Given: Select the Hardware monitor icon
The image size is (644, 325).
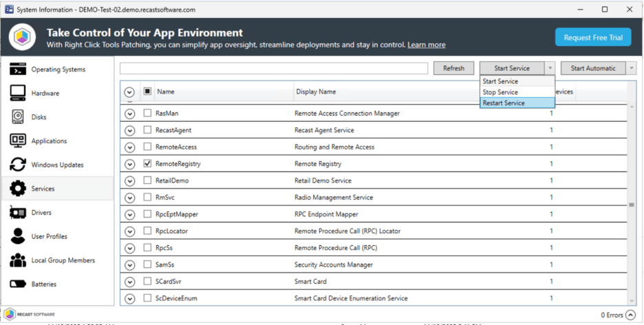Looking at the screenshot, I should coord(18,93).
